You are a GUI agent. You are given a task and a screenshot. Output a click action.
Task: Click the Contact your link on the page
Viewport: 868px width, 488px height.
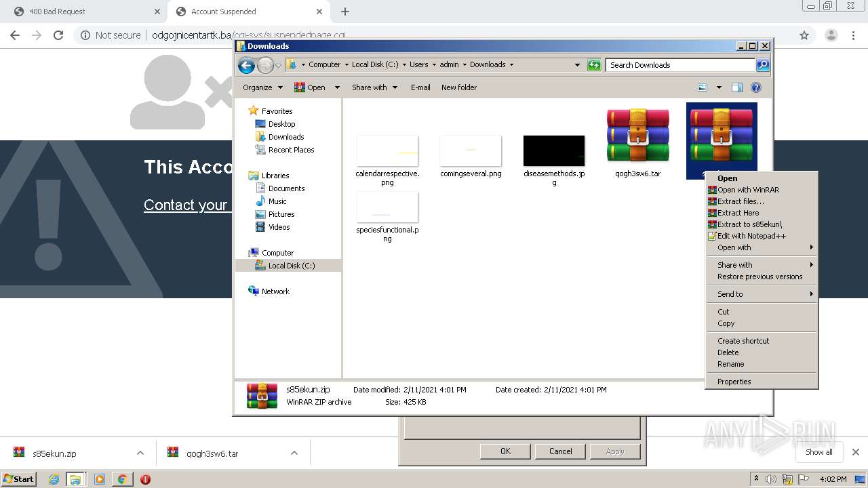186,205
